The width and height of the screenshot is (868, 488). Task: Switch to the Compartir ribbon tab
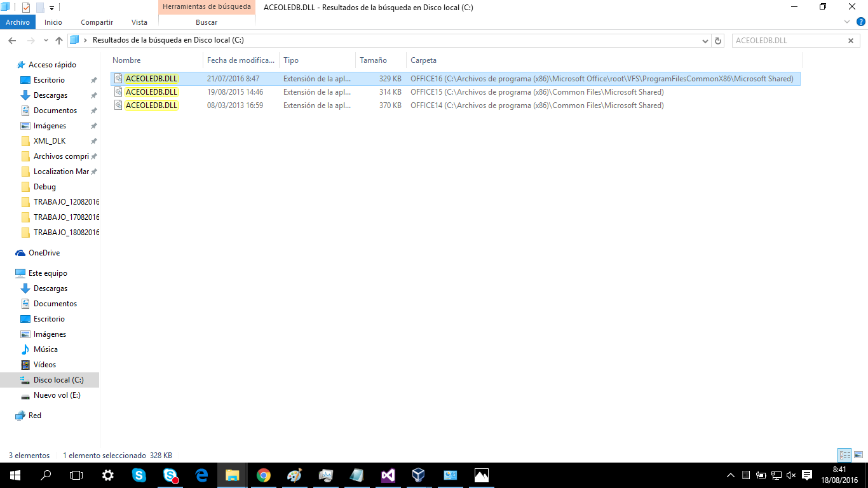tap(97, 22)
